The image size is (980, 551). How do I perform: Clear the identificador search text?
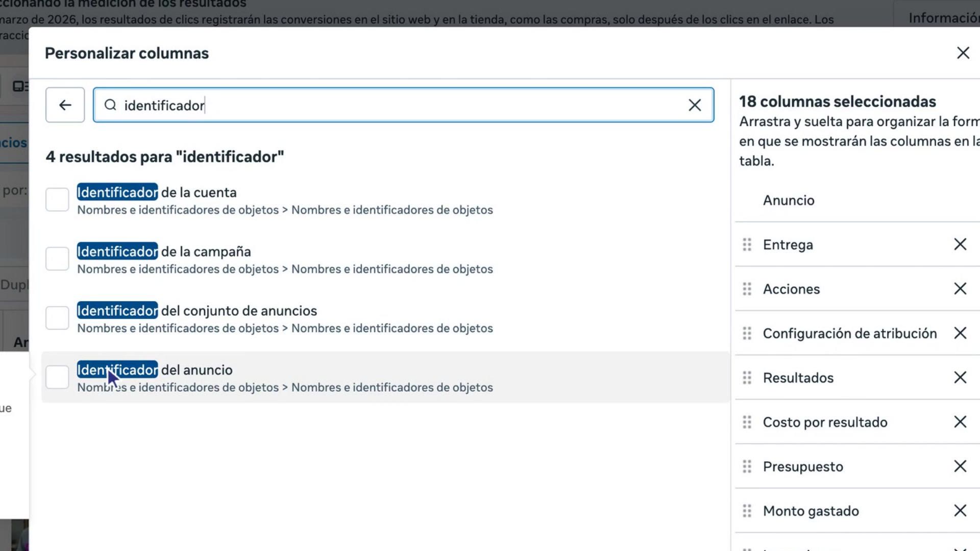[x=694, y=105]
